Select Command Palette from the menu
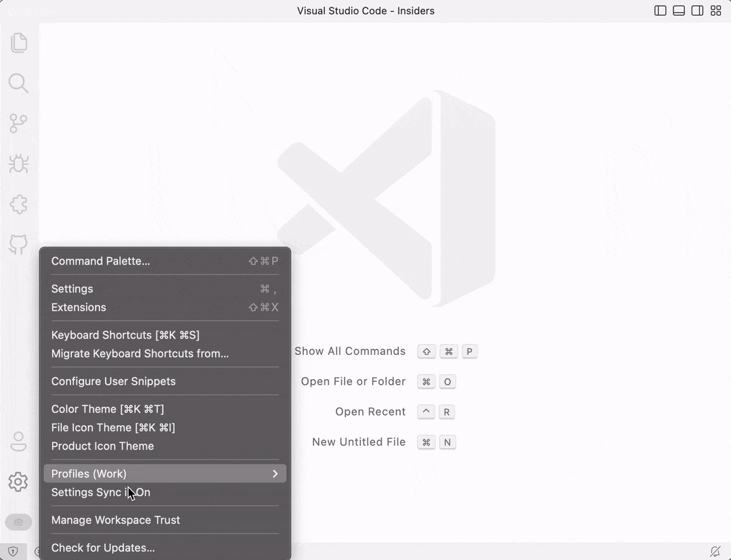Viewport: 731px width, 560px height. [x=100, y=261]
